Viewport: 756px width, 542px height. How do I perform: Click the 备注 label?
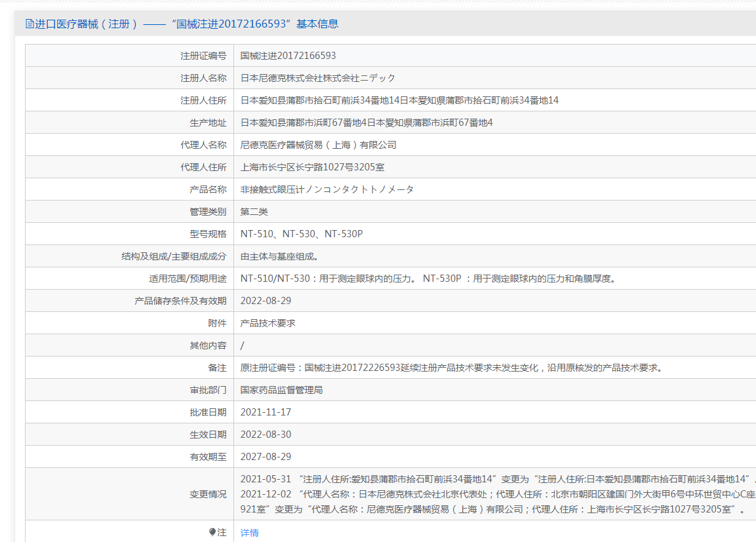(x=217, y=368)
